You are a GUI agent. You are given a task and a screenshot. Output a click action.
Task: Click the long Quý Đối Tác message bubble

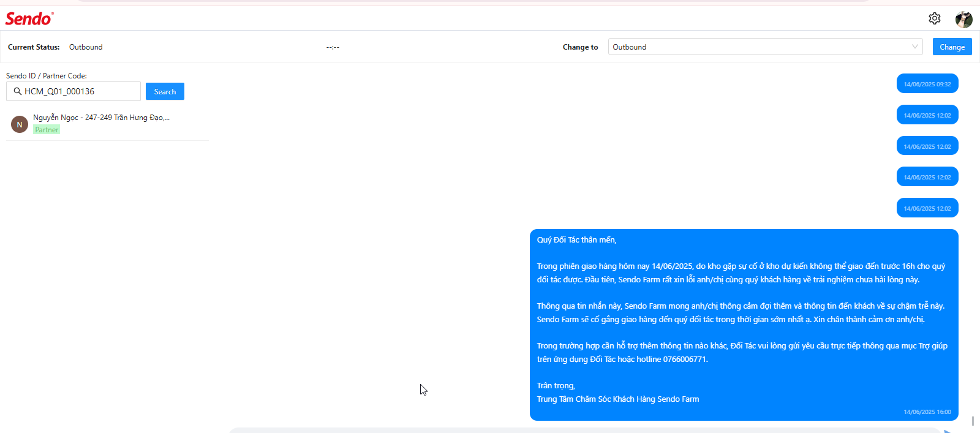(x=744, y=325)
